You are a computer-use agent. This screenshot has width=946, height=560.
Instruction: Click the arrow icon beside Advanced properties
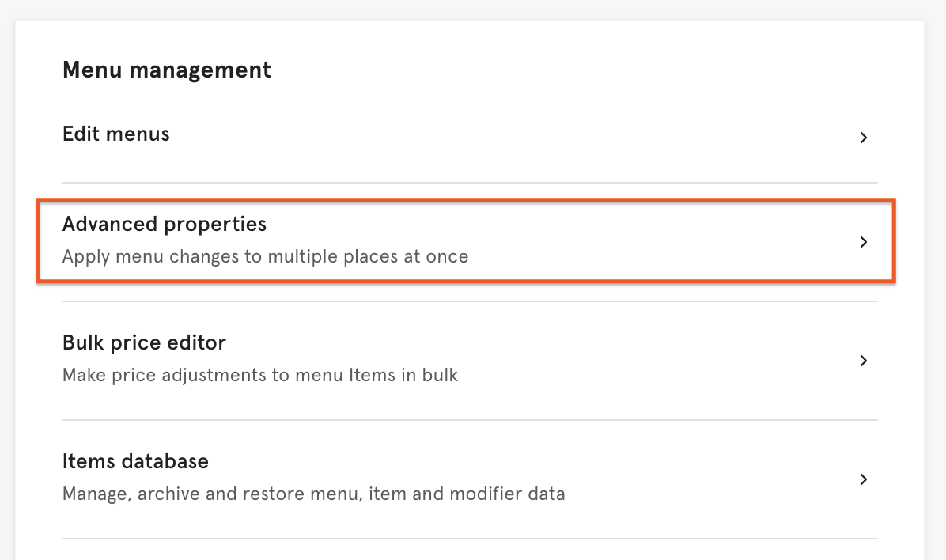[x=864, y=242]
